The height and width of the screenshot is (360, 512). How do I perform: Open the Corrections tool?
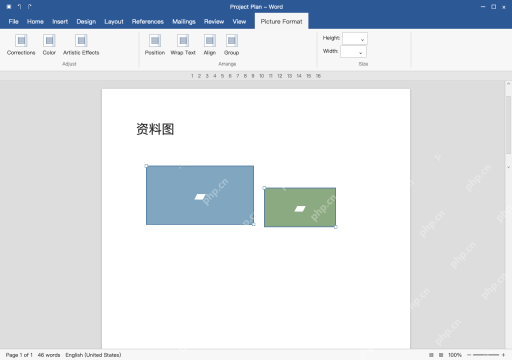click(21, 45)
